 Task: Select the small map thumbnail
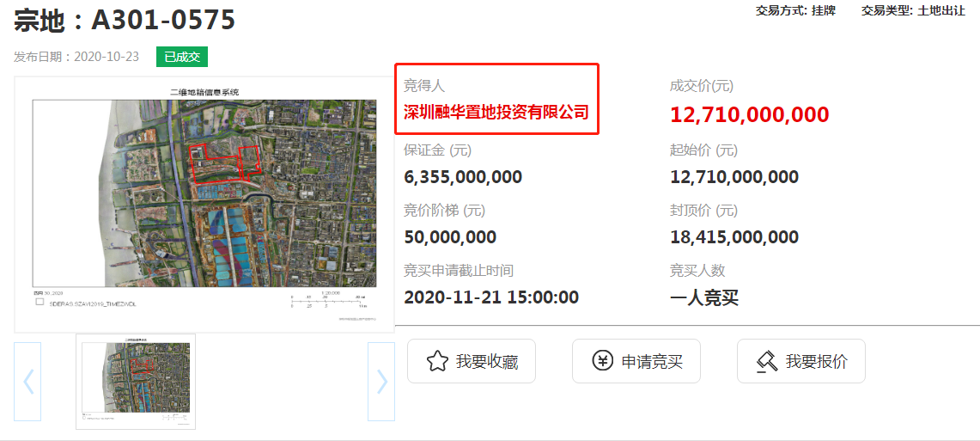136,382
